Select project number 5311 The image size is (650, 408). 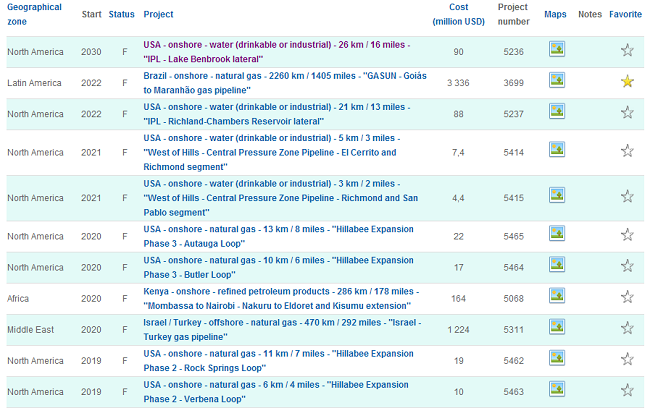[x=513, y=330]
